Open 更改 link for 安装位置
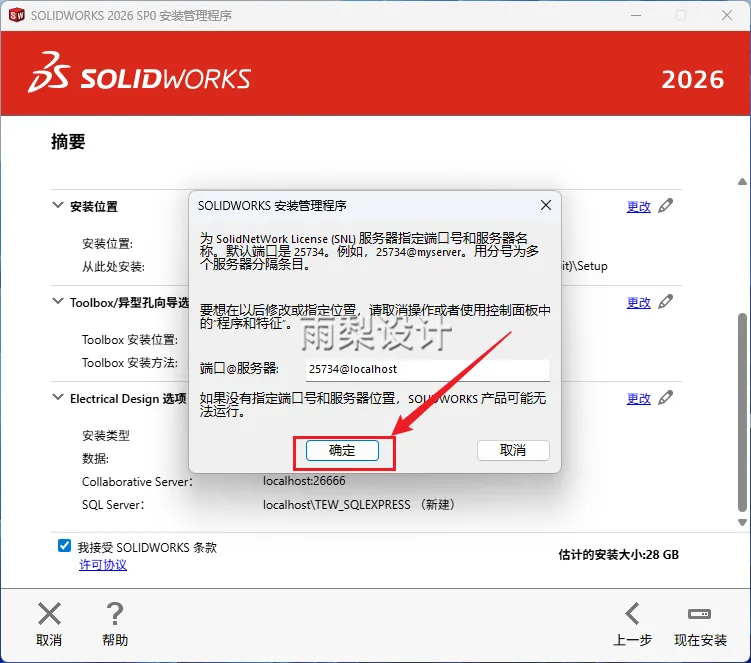Viewport: 751px width, 663px height. (x=638, y=206)
